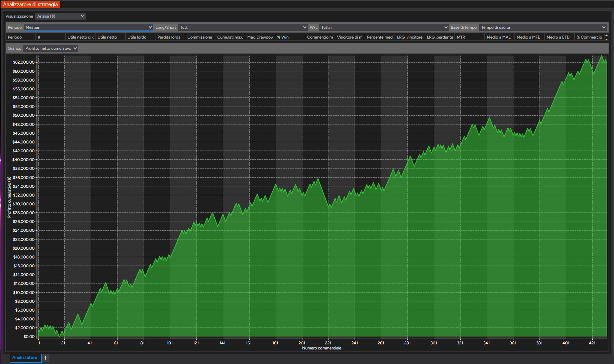Sort by the LRG. vincitore column header
Viewport: 614px width, 364px height.
click(410, 37)
